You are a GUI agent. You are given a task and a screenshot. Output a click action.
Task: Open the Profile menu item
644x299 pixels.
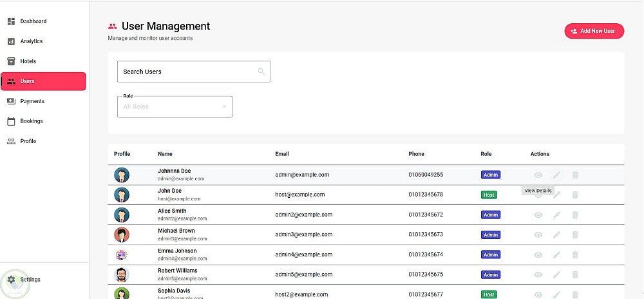pyautogui.click(x=28, y=141)
